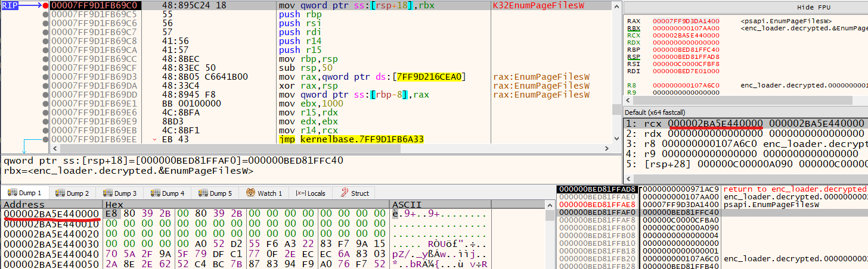Open the Watch 1 tab

(x=263, y=193)
